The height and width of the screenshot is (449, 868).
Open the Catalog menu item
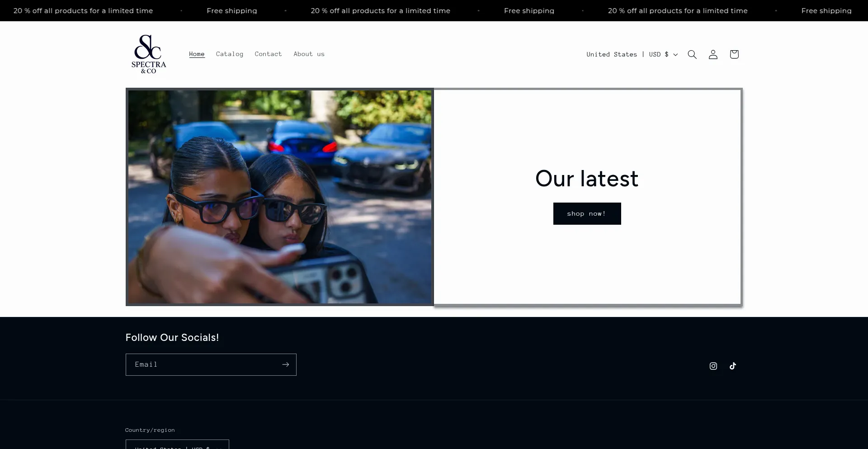[230, 54]
